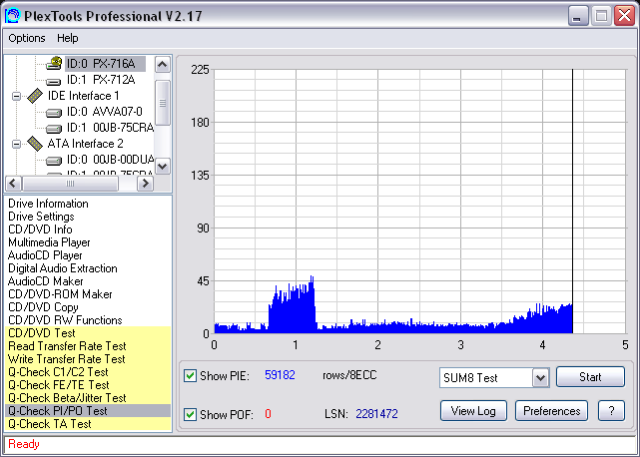Select CD/DVD Test
Image resolution: width=640 pixels, height=457 pixels.
click(x=88, y=333)
